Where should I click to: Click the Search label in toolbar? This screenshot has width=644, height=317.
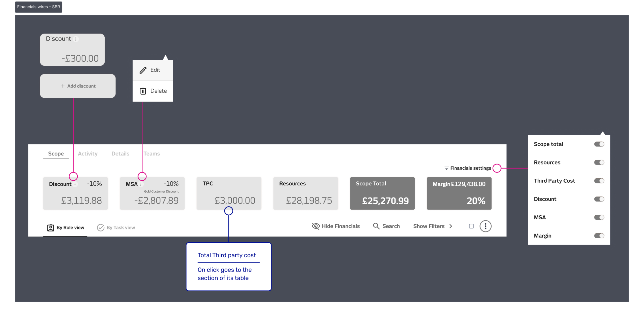click(391, 226)
